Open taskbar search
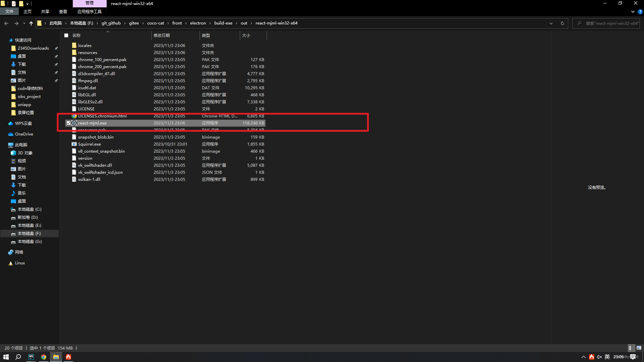 18,357
